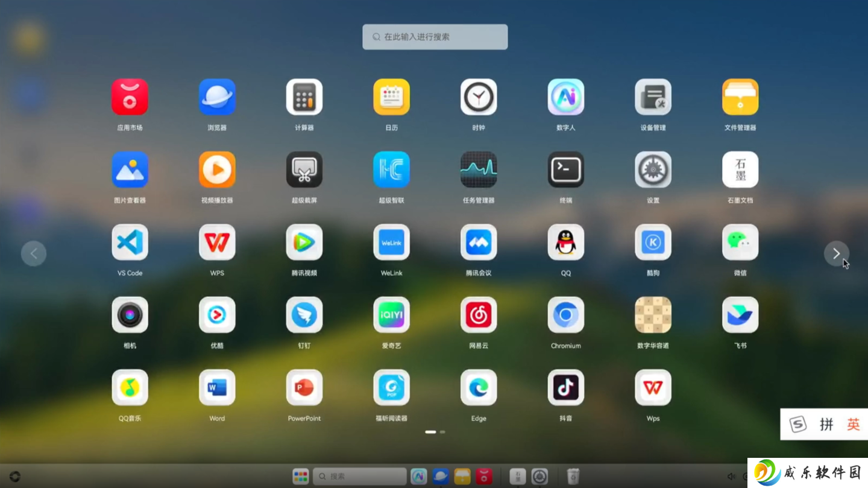Launch 腾讯视频 Tencent Video
Viewport: 868px width, 488px height.
[304, 242]
